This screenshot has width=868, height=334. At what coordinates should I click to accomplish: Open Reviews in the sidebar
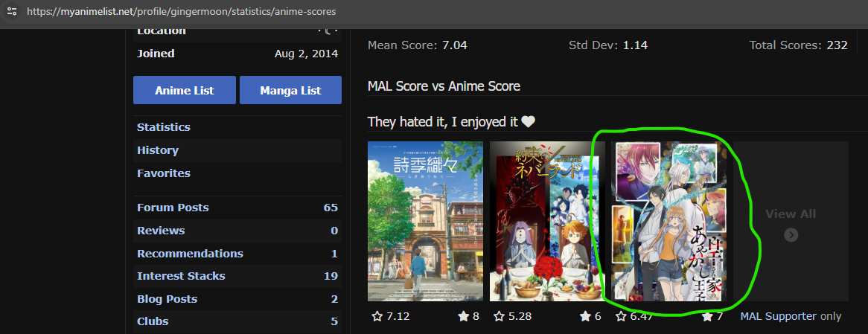pos(161,231)
